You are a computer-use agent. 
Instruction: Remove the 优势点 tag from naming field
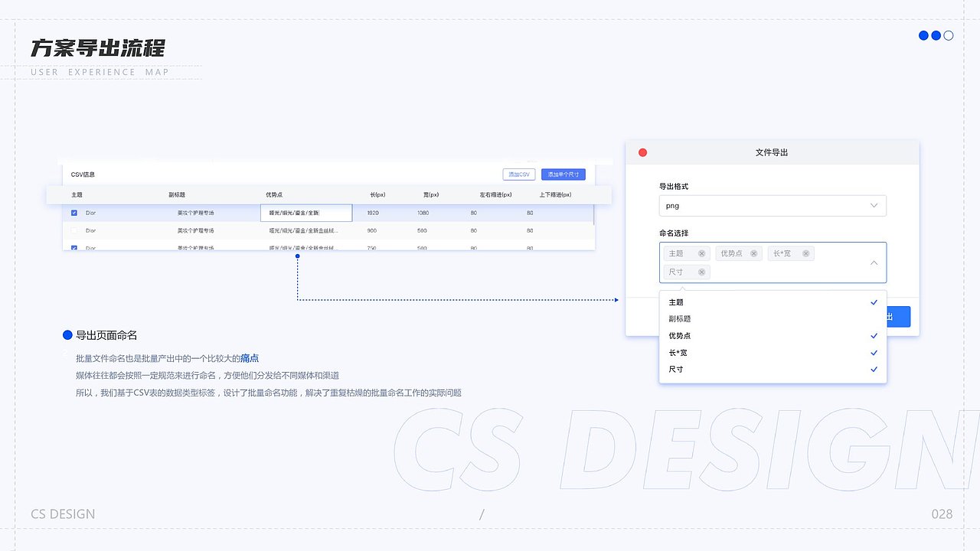(x=753, y=253)
